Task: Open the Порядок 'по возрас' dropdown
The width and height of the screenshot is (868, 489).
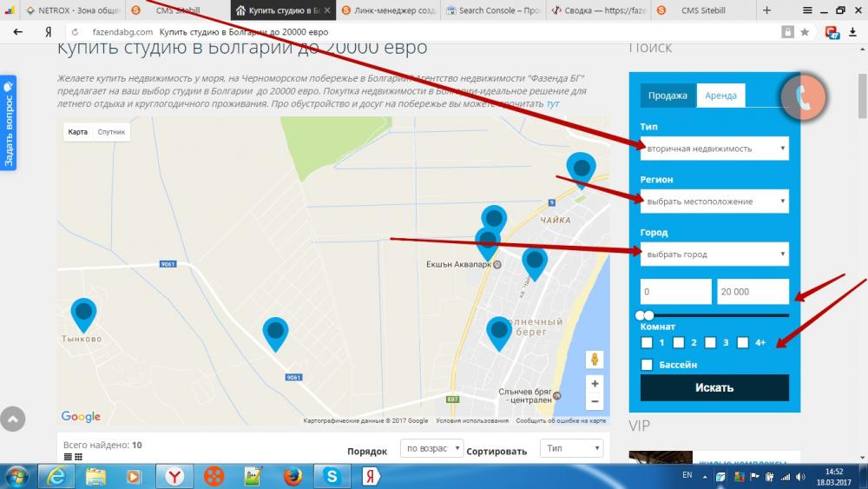Action: 431,448
